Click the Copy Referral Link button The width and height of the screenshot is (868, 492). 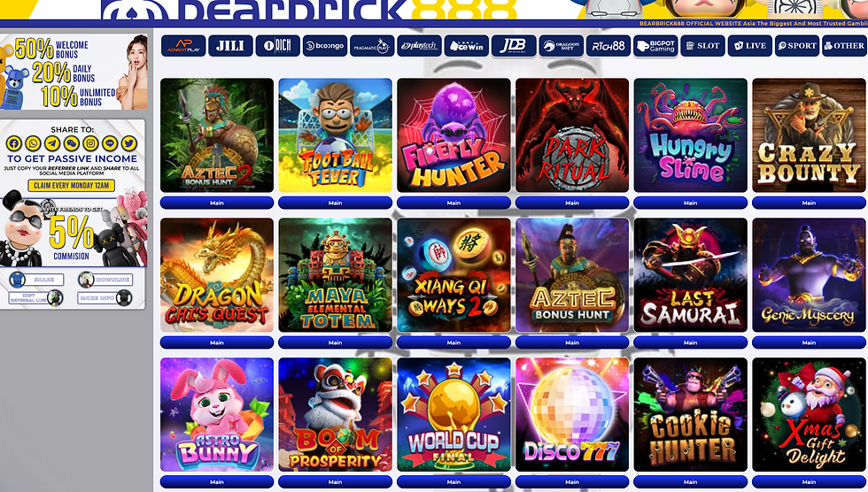coord(36,298)
